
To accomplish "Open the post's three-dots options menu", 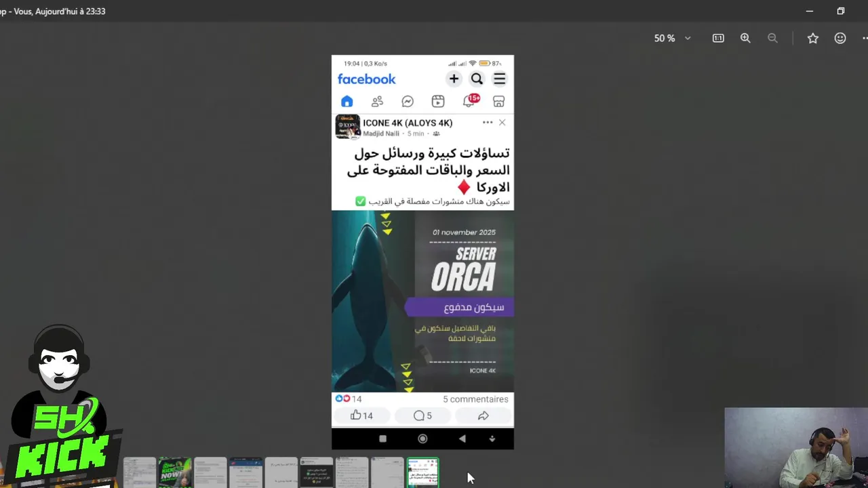I will coord(488,123).
